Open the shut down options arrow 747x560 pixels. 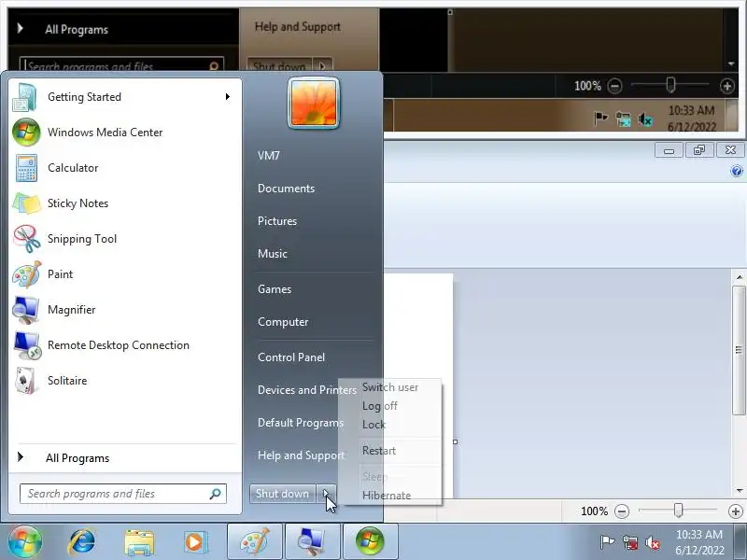(326, 494)
